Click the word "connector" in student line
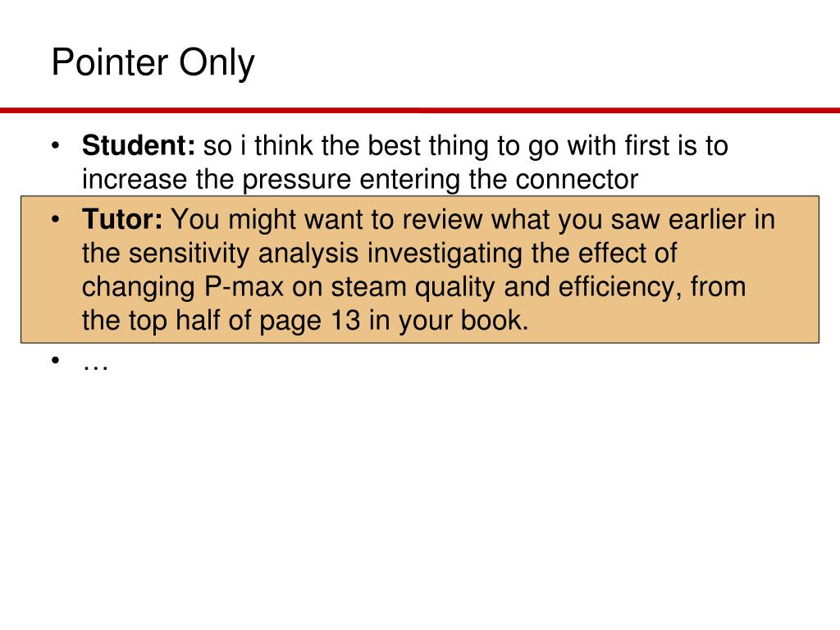The image size is (840, 630). point(577,180)
